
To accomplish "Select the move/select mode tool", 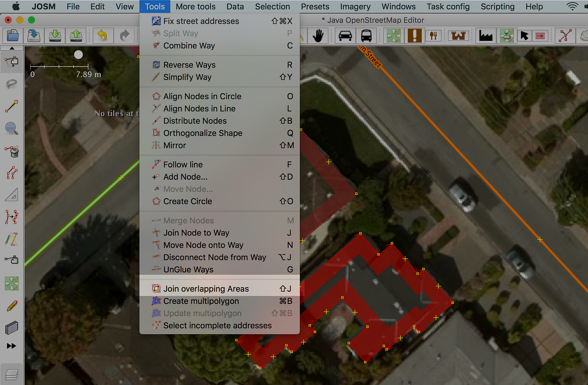I will tap(11, 62).
